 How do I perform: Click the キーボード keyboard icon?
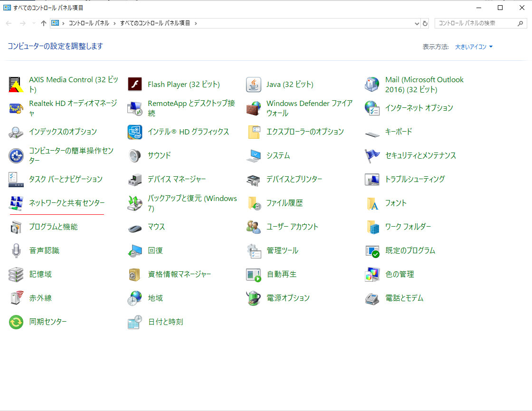point(372,134)
